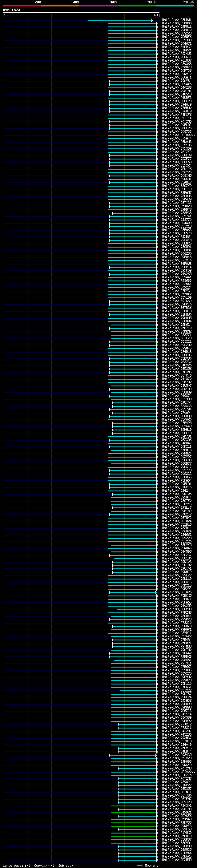Click label UniRef100_Q9XGF4

click(177, 497)
